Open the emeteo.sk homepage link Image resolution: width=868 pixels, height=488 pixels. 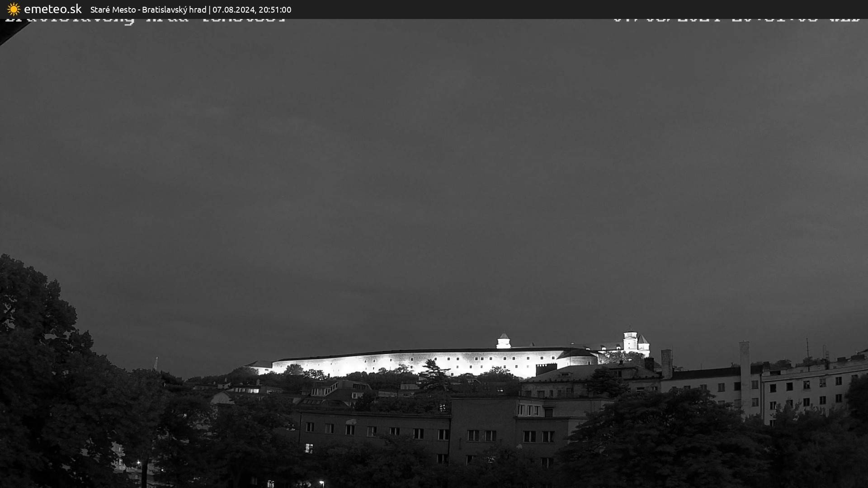coord(53,9)
